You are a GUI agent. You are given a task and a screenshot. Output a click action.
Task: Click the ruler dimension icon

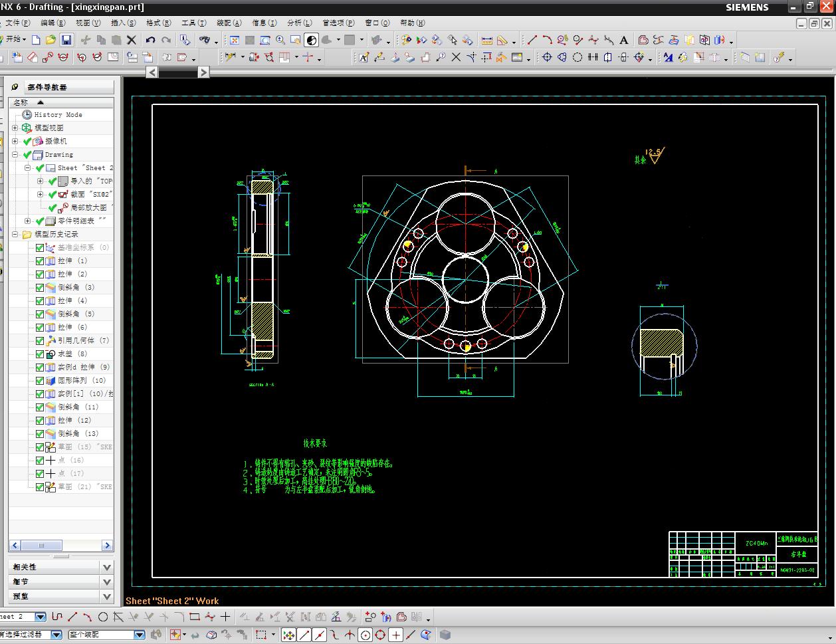486,40
